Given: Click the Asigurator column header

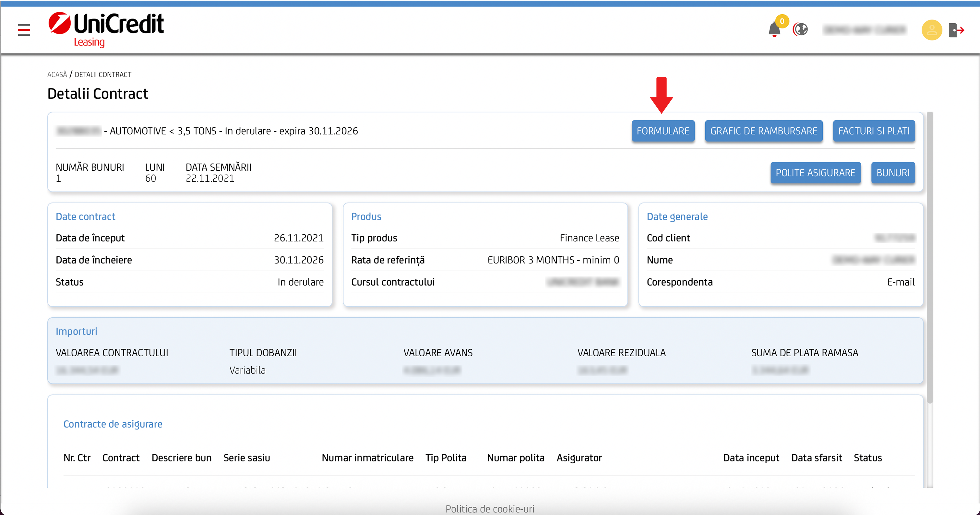Looking at the screenshot, I should [579, 458].
